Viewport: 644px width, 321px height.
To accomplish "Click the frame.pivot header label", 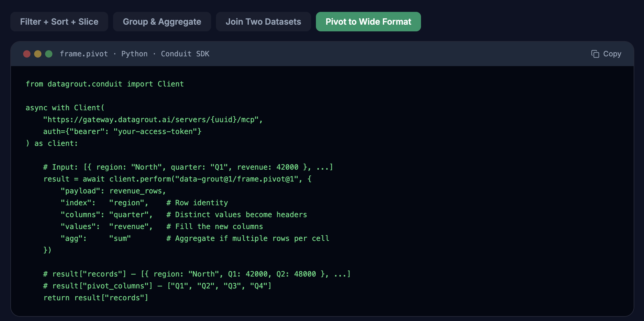I will point(84,54).
